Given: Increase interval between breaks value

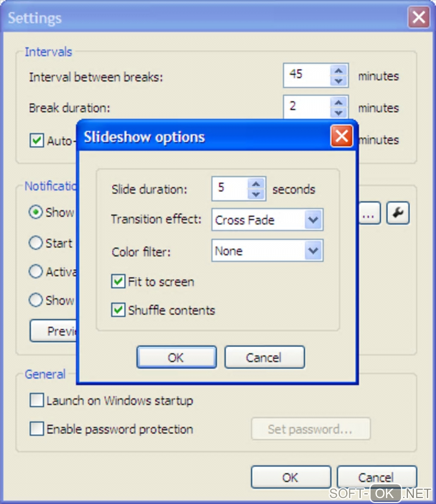Looking at the screenshot, I should coord(339,70).
